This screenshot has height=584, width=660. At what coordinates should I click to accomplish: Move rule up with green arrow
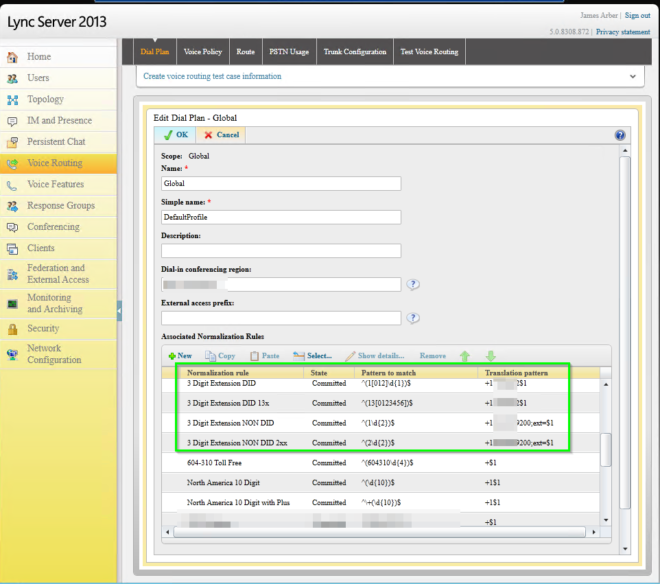(464, 355)
